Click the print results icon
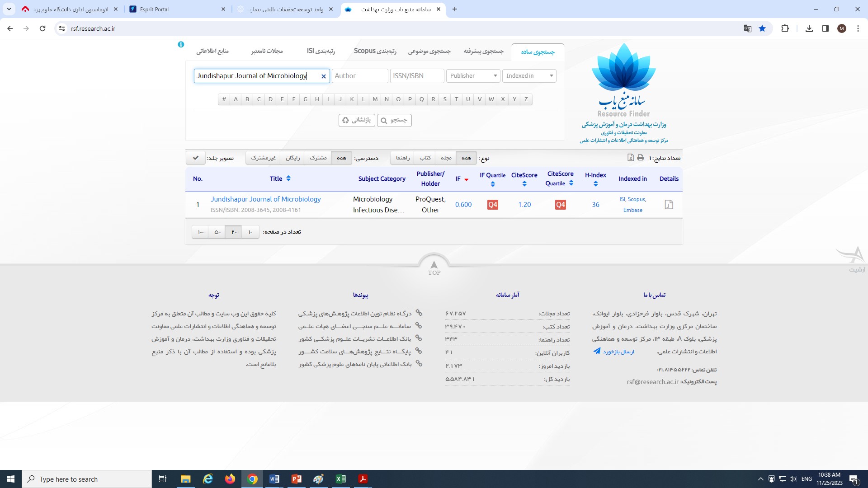 (640, 158)
